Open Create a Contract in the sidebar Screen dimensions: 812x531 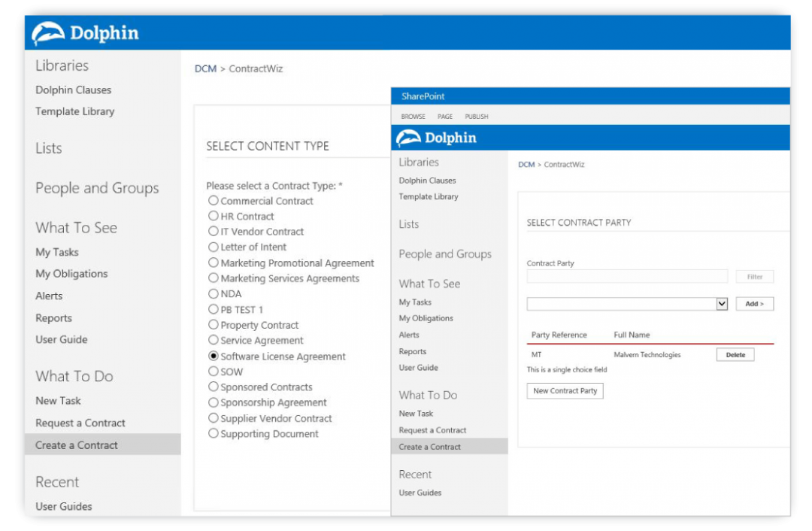[77, 445]
